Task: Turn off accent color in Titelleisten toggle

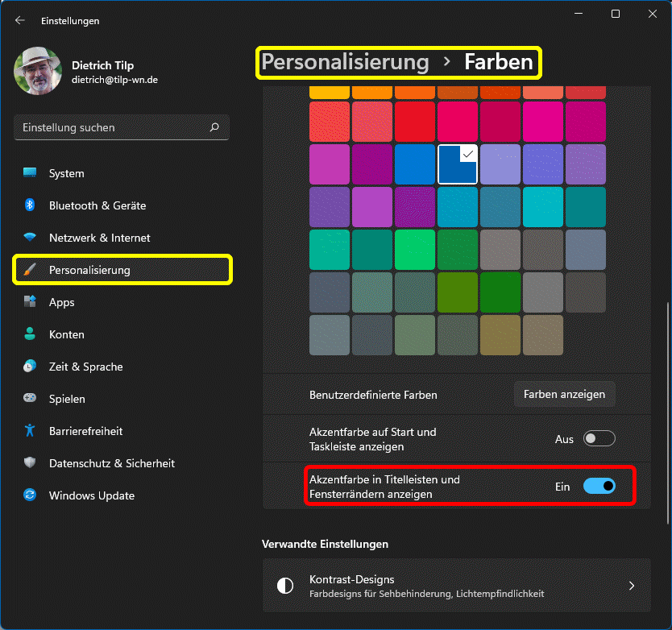Action: [x=599, y=486]
